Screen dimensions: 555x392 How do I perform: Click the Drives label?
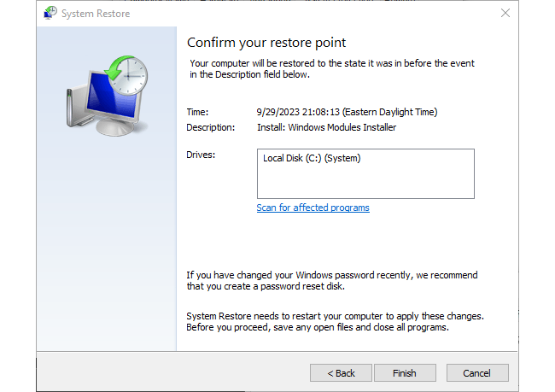click(201, 155)
